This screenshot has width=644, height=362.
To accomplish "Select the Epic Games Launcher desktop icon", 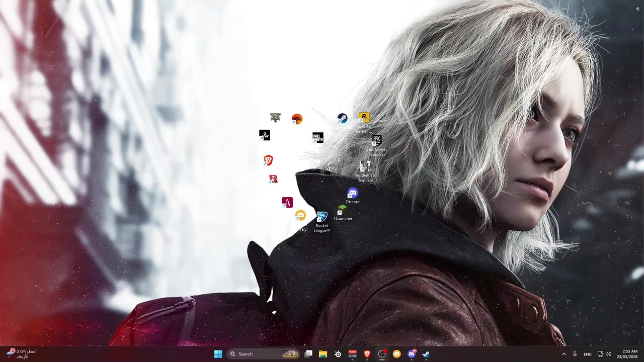I will 376,146.
